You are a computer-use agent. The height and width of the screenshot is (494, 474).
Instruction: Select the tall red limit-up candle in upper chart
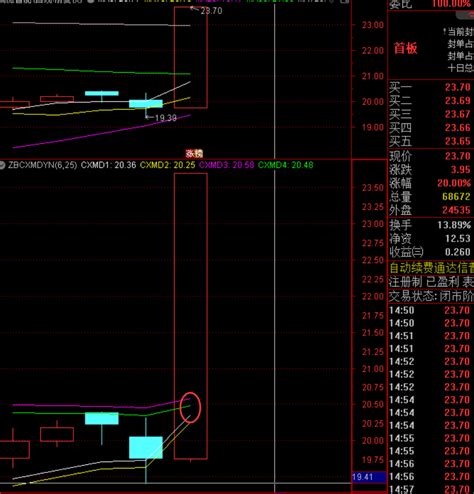pos(191,57)
